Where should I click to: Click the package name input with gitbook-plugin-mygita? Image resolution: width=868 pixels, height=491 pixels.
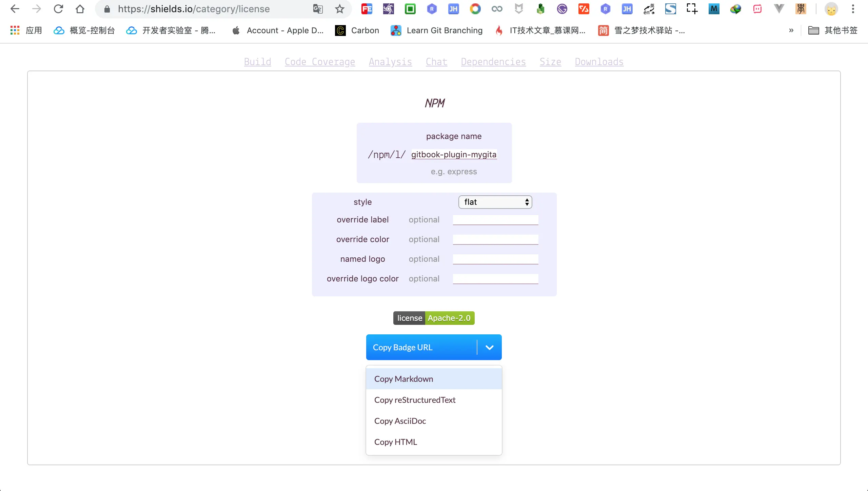click(x=454, y=155)
